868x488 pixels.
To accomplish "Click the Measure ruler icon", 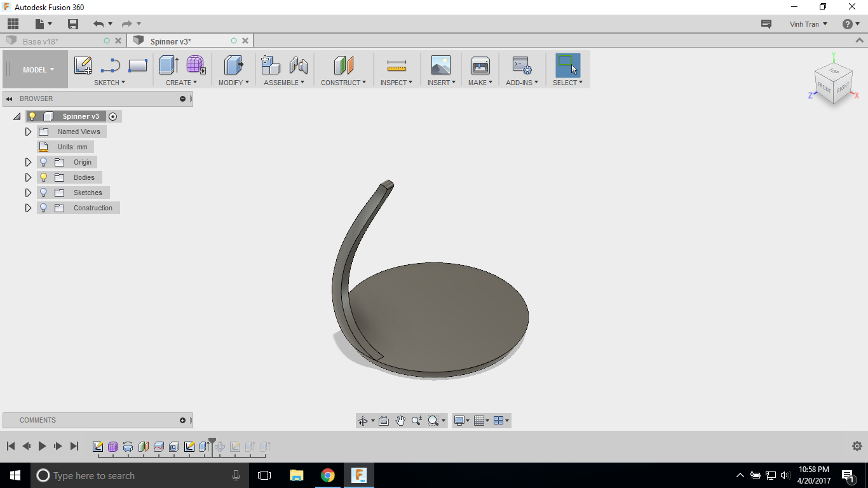I will click(397, 65).
